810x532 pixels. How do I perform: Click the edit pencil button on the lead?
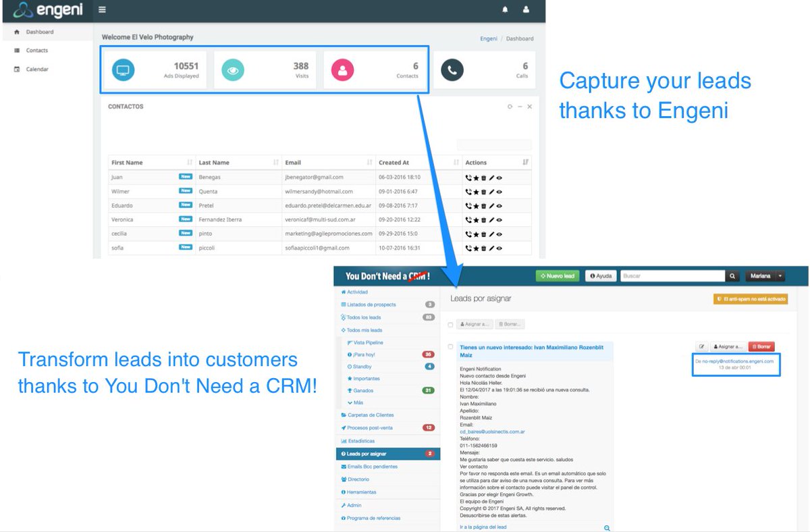(701, 346)
